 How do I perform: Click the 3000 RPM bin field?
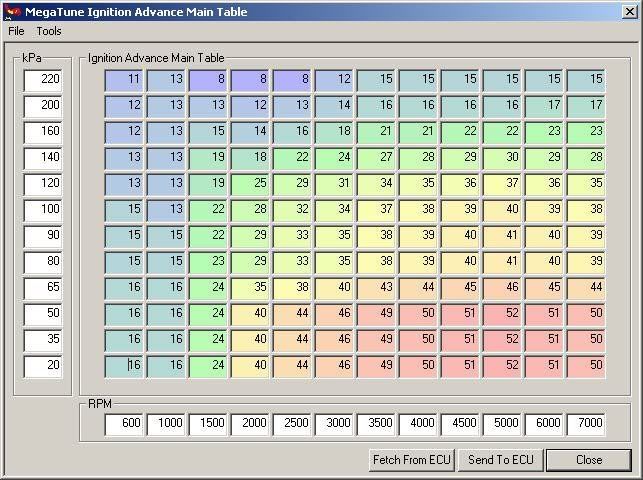(x=334, y=424)
